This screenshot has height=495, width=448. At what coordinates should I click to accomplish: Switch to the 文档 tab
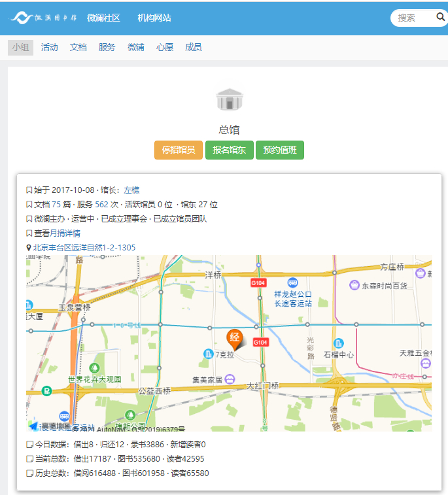tap(78, 47)
